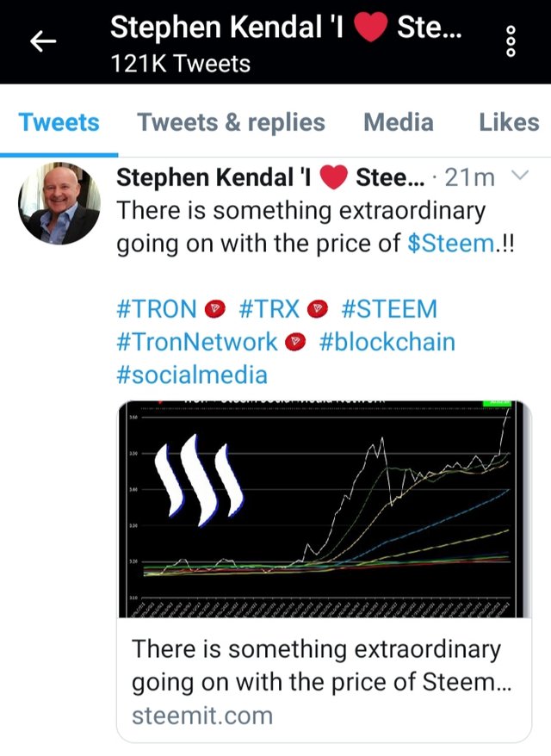Tap the tweet author name Stephen Kendal
551x756 pixels.
[x=215, y=177]
